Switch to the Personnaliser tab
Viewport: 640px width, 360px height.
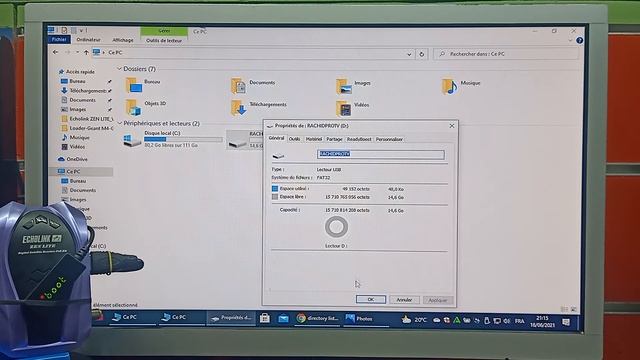click(389, 139)
